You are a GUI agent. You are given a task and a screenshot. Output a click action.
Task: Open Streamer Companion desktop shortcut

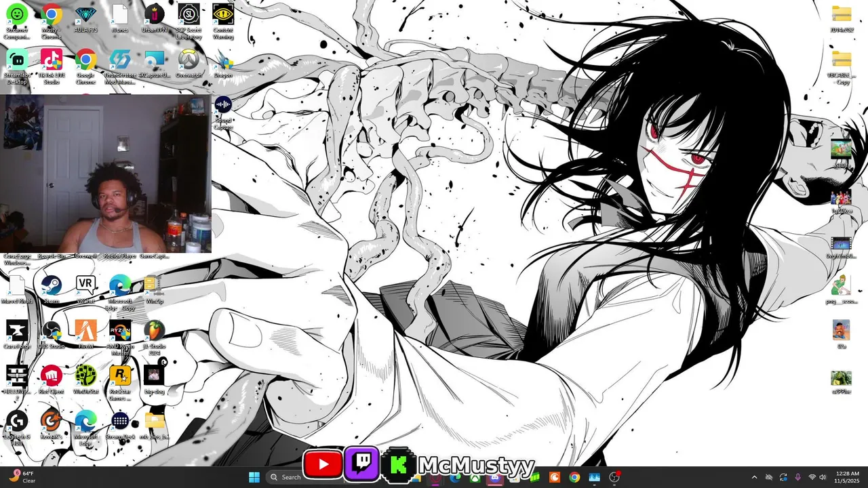[x=17, y=22]
